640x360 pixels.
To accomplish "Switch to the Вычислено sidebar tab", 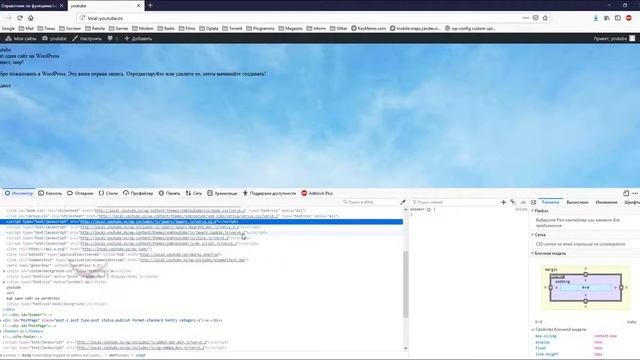I will [x=577, y=202].
